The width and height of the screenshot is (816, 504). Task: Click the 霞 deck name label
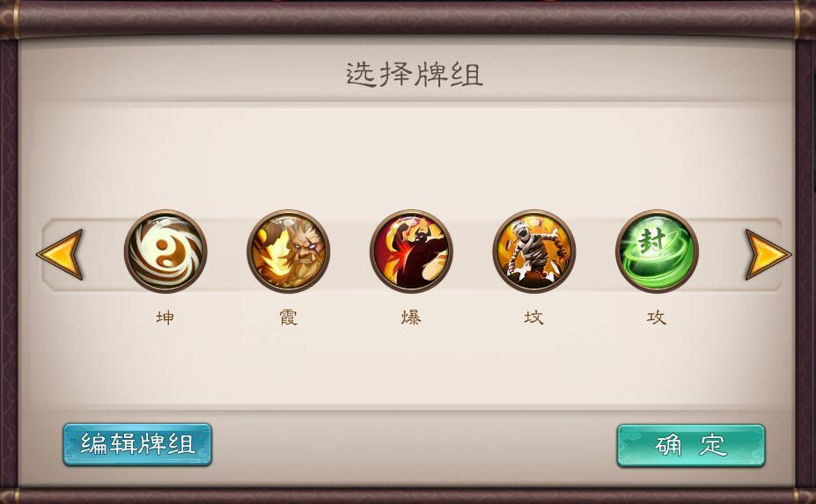(289, 318)
